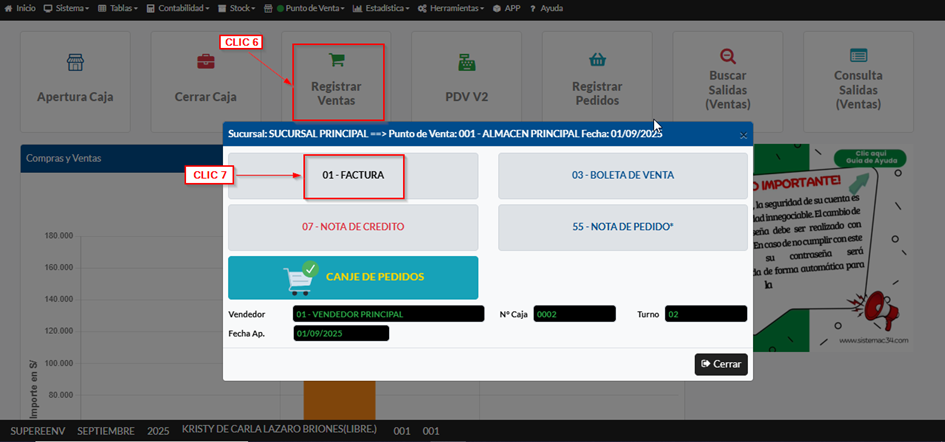The width and height of the screenshot is (945, 442).
Task: Click the Registrar Pedidos basket icon
Action: click(x=597, y=60)
